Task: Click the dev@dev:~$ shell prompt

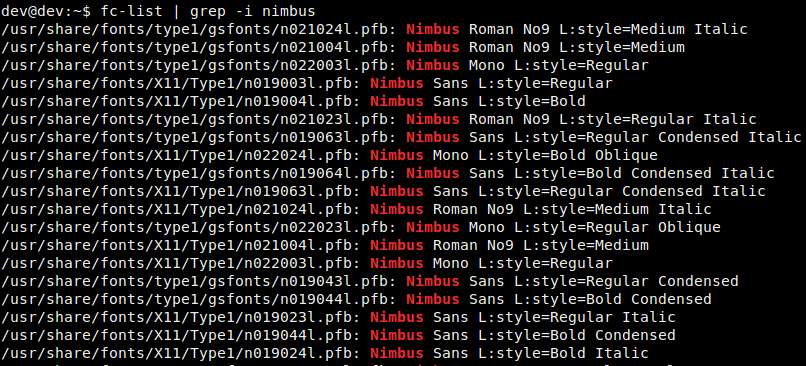Action: tap(47, 11)
